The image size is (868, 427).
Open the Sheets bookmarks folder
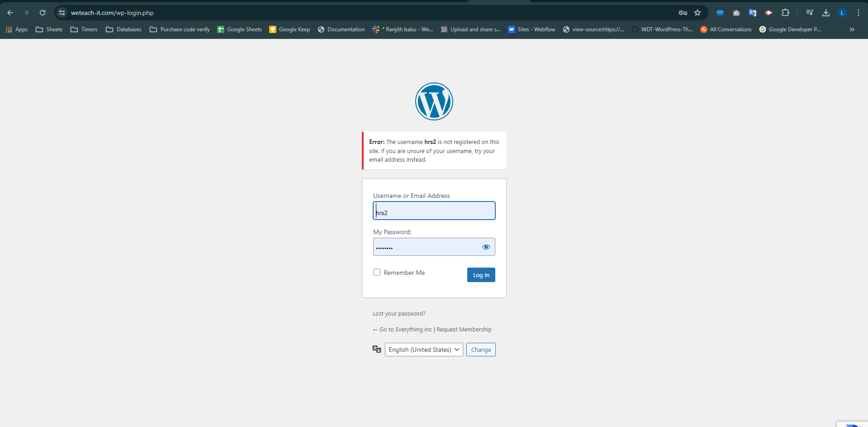49,29
